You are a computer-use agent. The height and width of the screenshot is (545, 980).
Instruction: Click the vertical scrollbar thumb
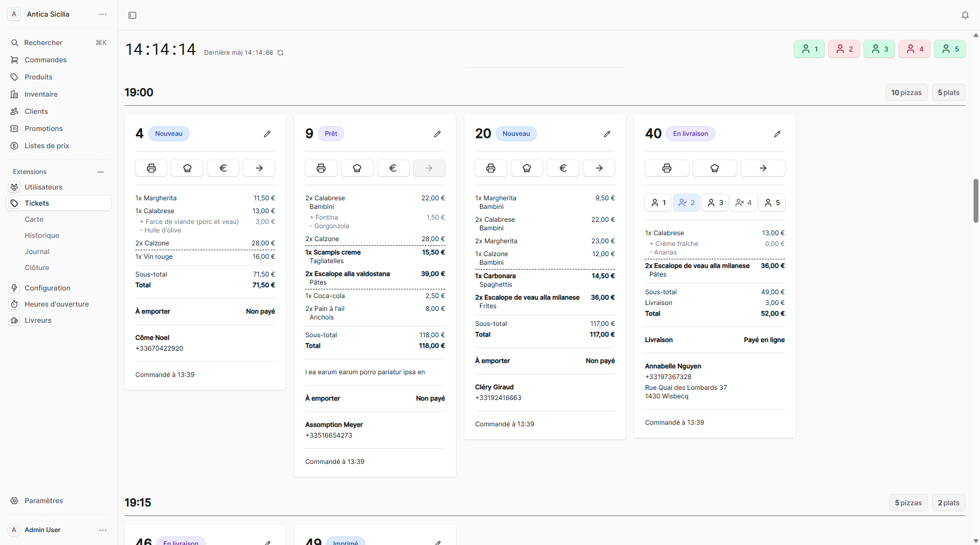[x=976, y=200]
